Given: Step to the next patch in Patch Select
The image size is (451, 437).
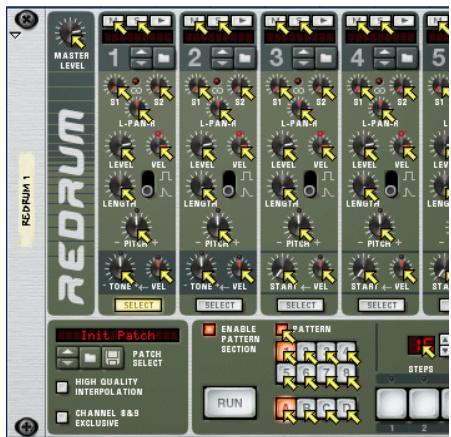Looking at the screenshot, I should [x=68, y=363].
